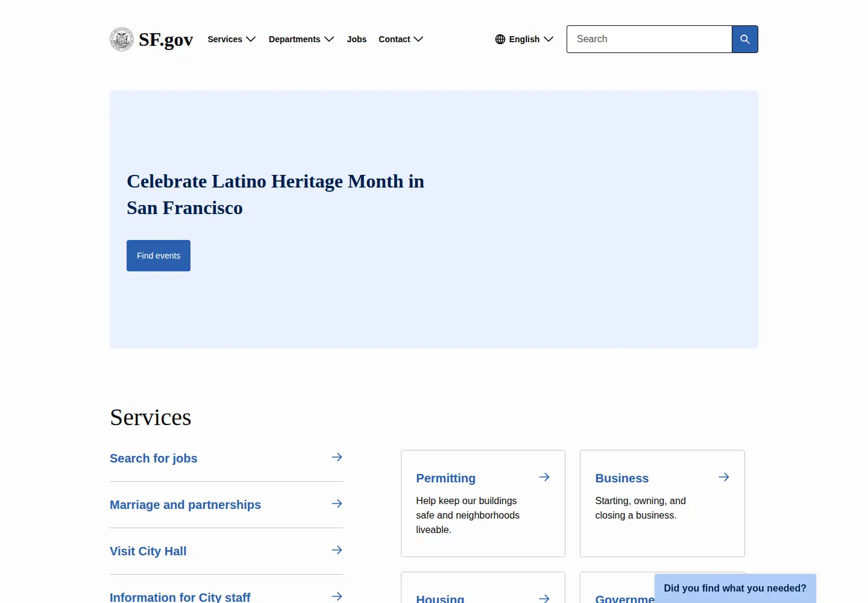Open the Search for jobs link
This screenshot has height=603, width=868.
click(154, 458)
